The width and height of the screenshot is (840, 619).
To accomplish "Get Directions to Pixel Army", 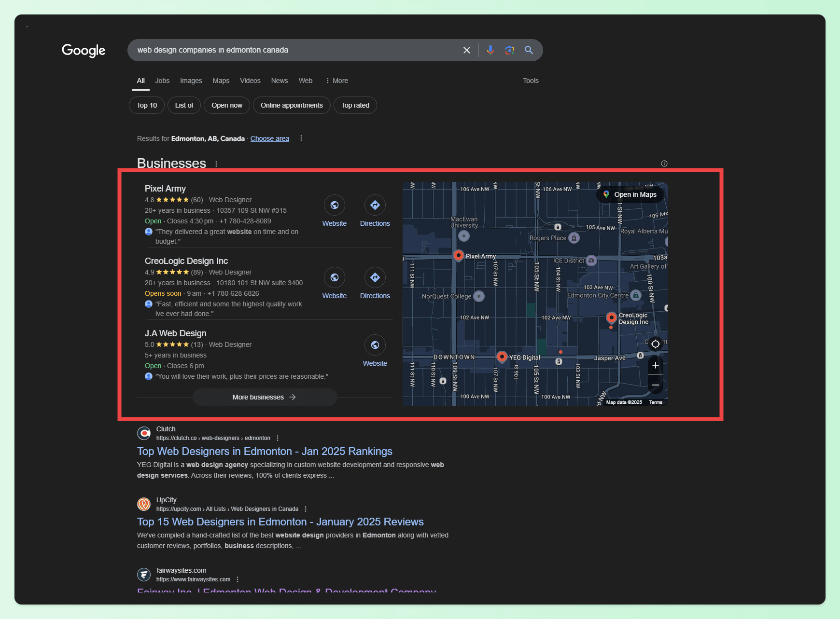I will pos(375,205).
